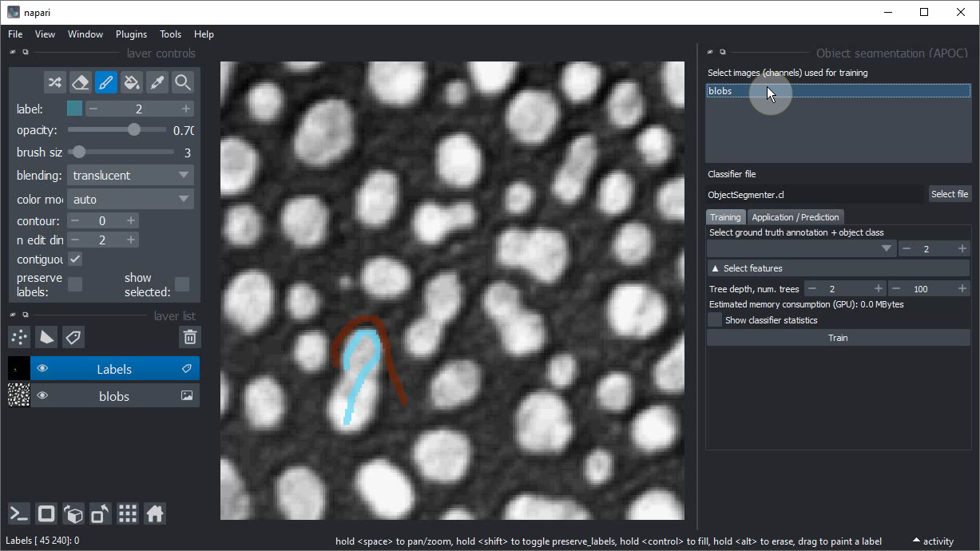980x551 pixels.
Task: Shuffle label colors
Action: [x=54, y=82]
